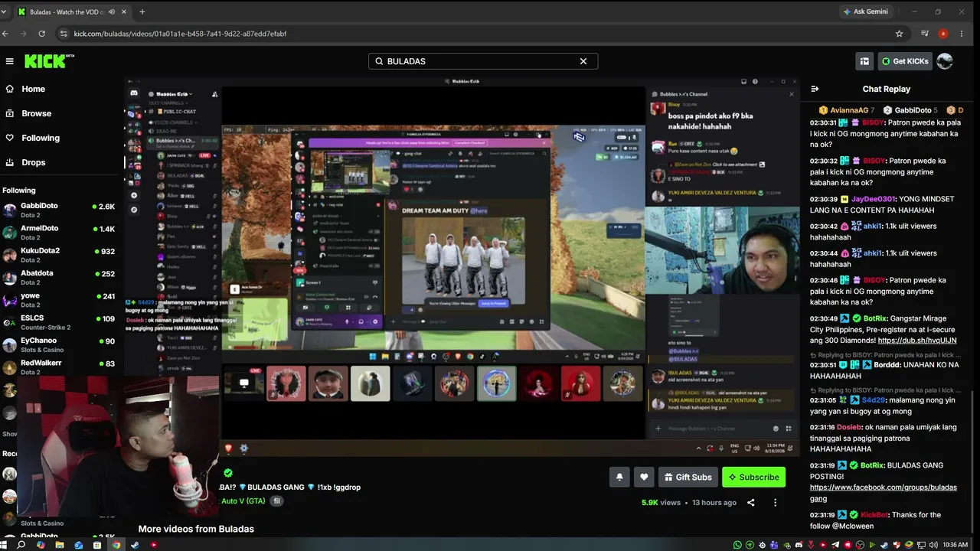The height and width of the screenshot is (551, 980).
Task: Open Abatdota channel in Following list
Action: click(59, 277)
